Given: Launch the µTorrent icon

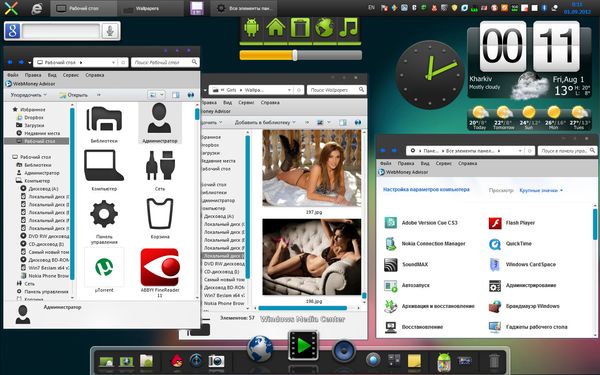Looking at the screenshot, I should (104, 267).
